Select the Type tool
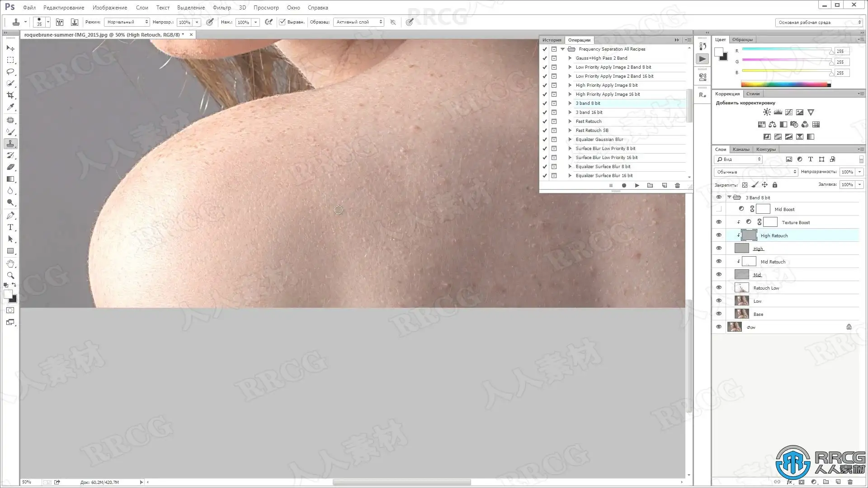This screenshot has width=868, height=488. point(10,227)
